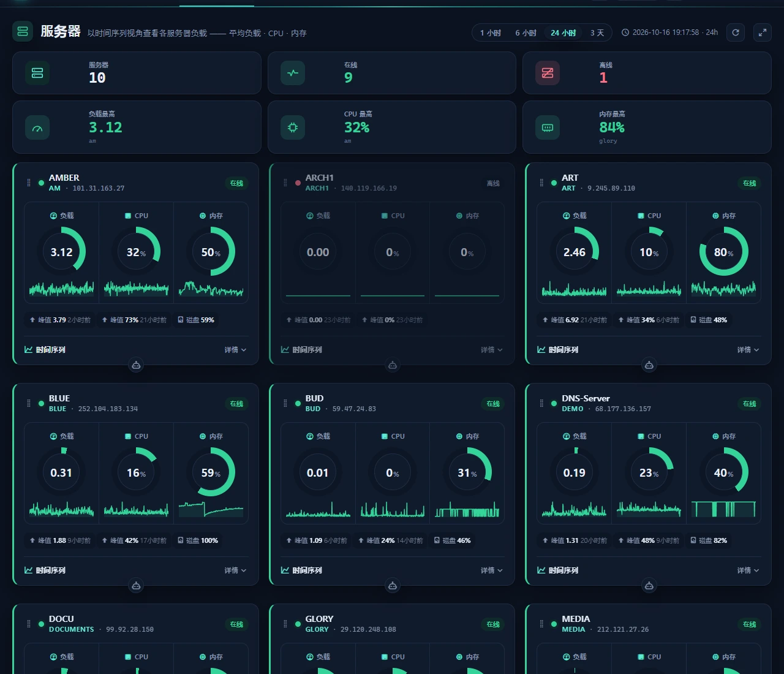The width and height of the screenshot is (784, 674).
Task: Grab the DNS-Server card drag handle
Action: point(541,403)
